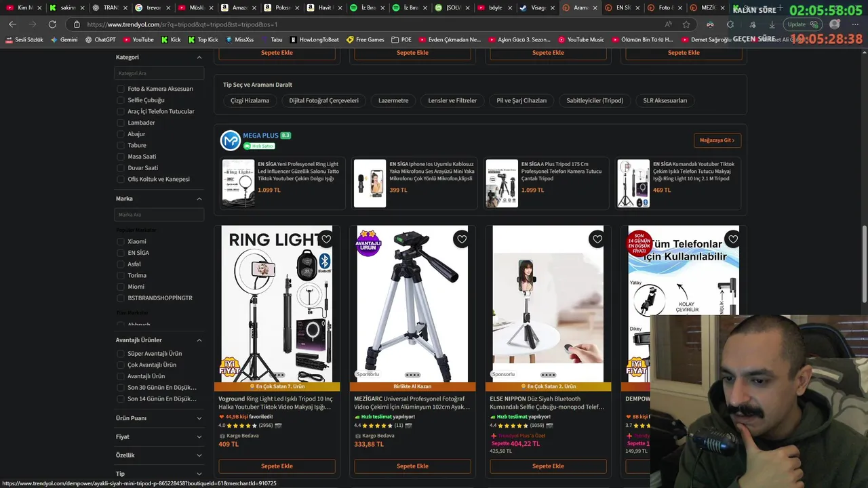Check the Lambader category

121,123
